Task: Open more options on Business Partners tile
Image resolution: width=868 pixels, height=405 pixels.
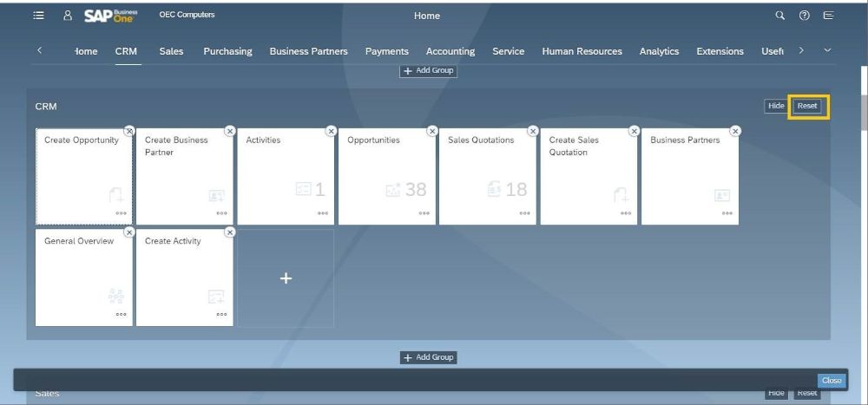Action: coord(727,213)
